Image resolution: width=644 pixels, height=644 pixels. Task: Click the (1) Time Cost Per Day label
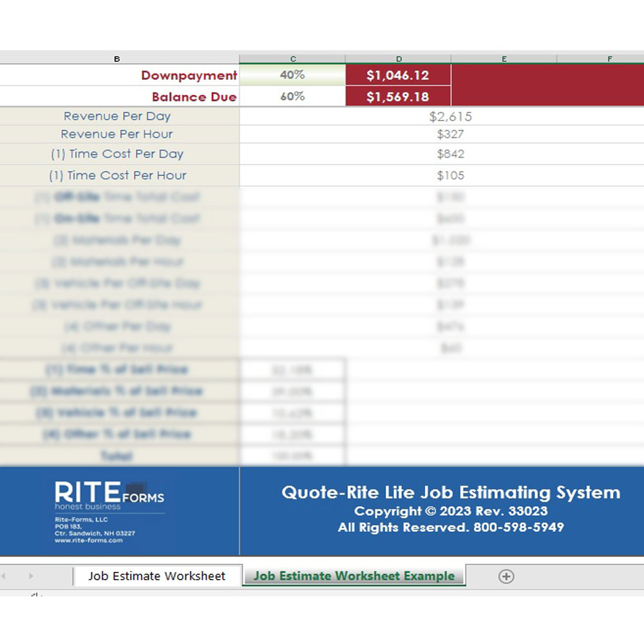[x=119, y=154]
